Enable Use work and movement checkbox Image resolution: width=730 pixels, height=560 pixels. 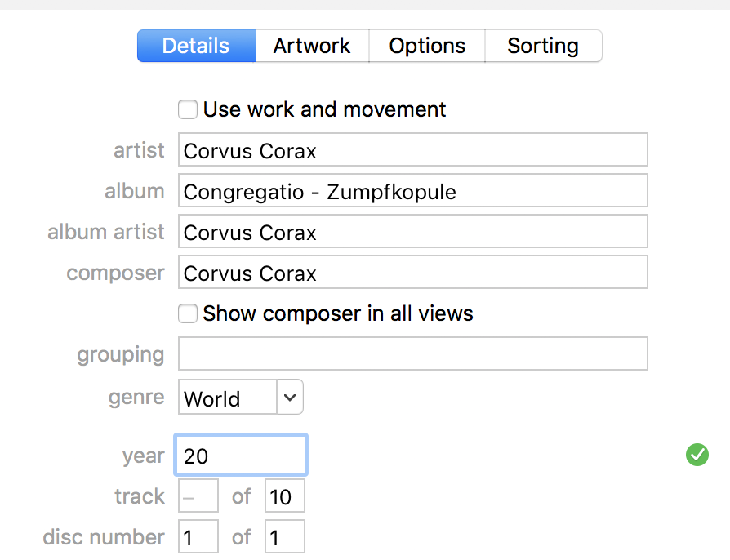pos(188,109)
